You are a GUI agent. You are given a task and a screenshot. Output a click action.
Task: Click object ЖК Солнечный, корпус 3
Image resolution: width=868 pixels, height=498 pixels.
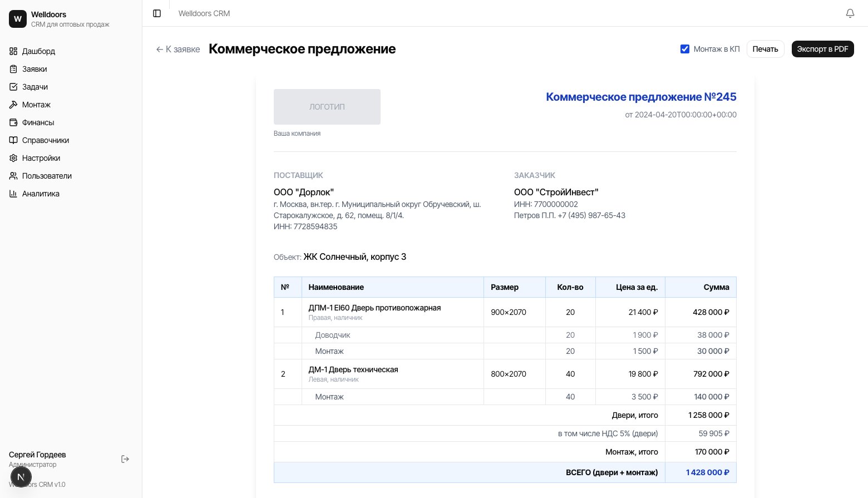355,257
